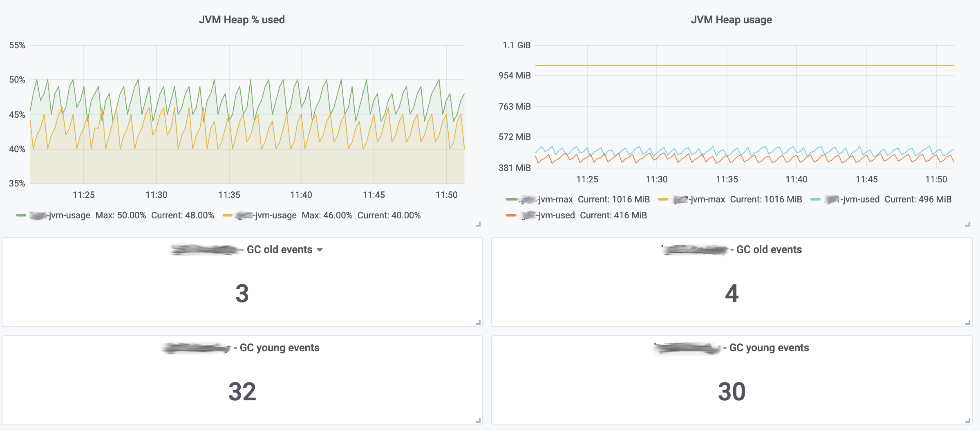Screen dimensions: 980x431
Task: Click the 381 MiB y-axis label
Action: [515, 168]
